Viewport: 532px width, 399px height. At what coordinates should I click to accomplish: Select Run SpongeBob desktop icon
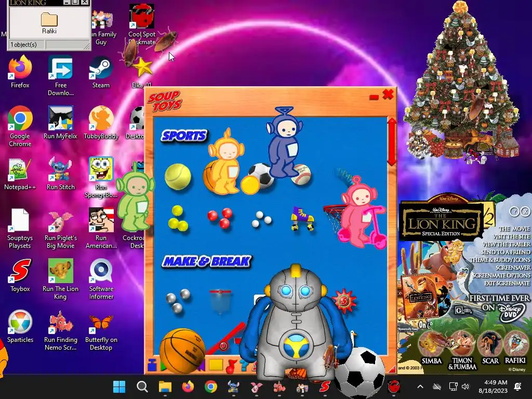pos(101,177)
